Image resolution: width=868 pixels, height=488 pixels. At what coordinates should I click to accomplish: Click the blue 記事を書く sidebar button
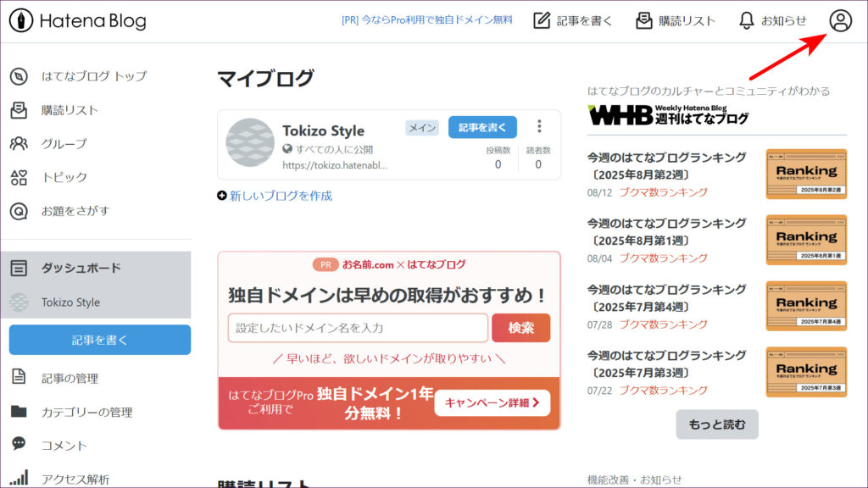pos(100,340)
